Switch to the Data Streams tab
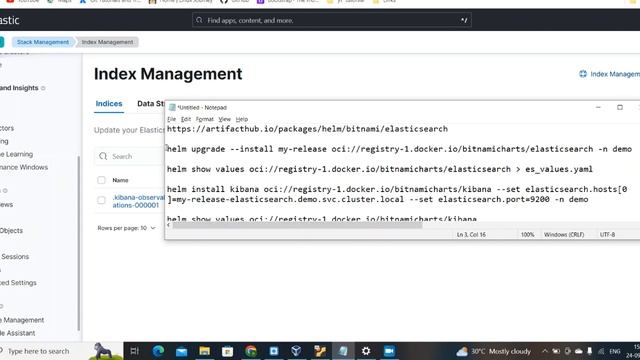The width and height of the screenshot is (640, 360). click(151, 104)
